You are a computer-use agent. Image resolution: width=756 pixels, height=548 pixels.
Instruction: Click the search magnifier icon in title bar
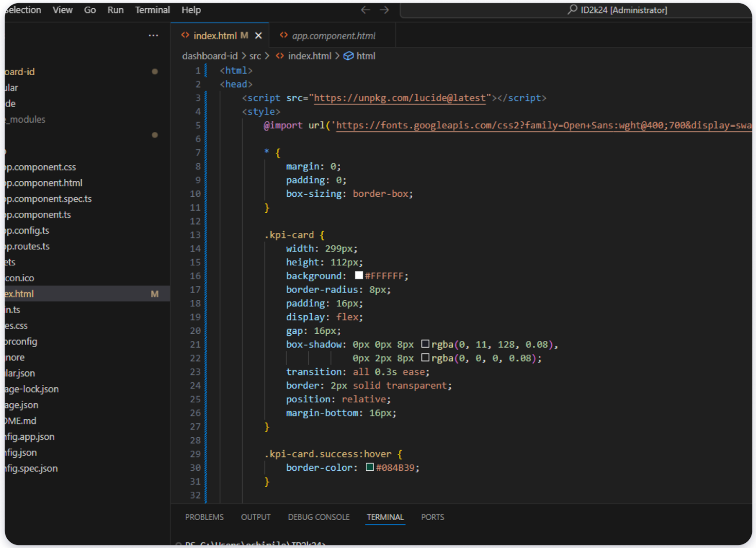[x=572, y=10]
